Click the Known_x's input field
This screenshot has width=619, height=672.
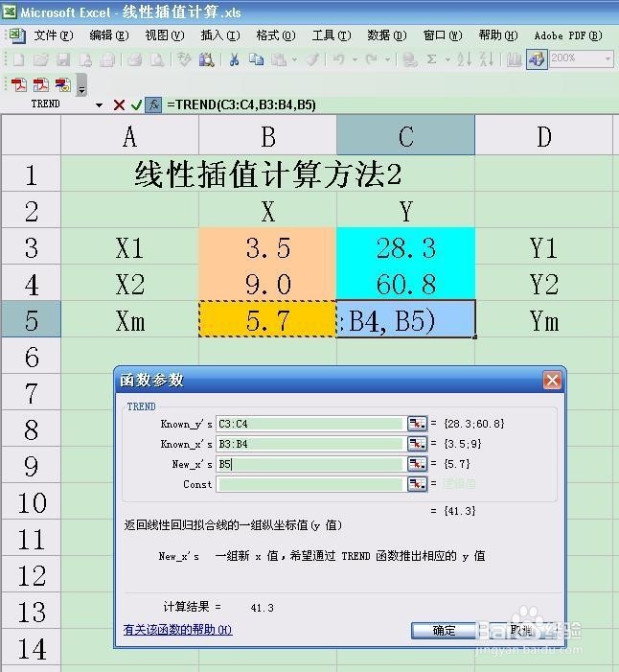(310, 444)
